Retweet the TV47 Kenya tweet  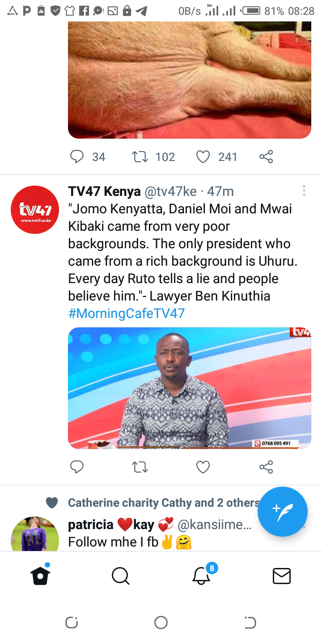(140, 467)
